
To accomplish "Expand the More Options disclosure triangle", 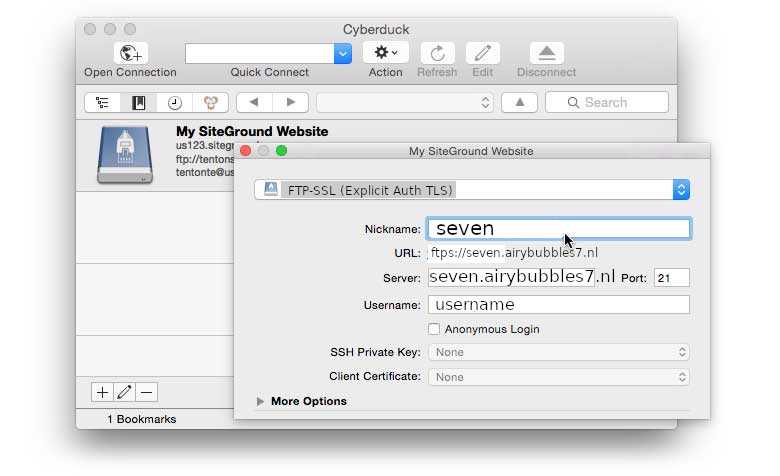I will [260, 401].
